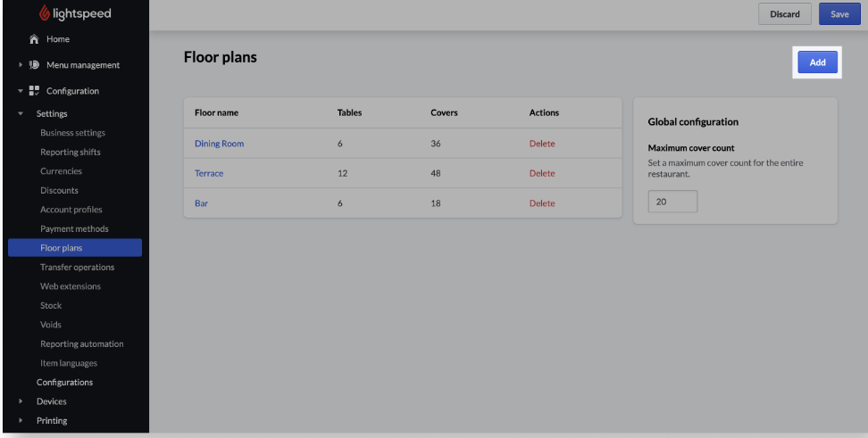Click the Save button
The height and width of the screenshot is (438, 868).
[x=839, y=14]
